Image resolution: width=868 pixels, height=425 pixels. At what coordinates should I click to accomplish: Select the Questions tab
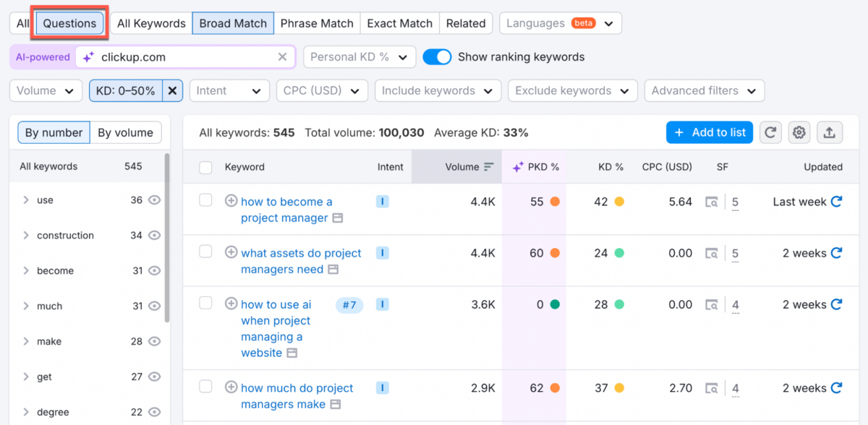(x=69, y=23)
